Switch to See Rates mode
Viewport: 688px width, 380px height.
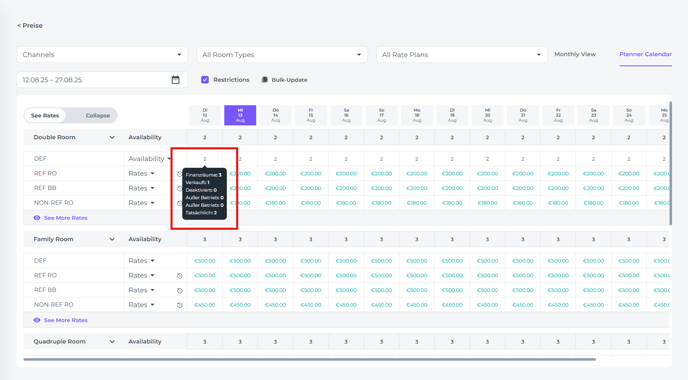(x=45, y=115)
